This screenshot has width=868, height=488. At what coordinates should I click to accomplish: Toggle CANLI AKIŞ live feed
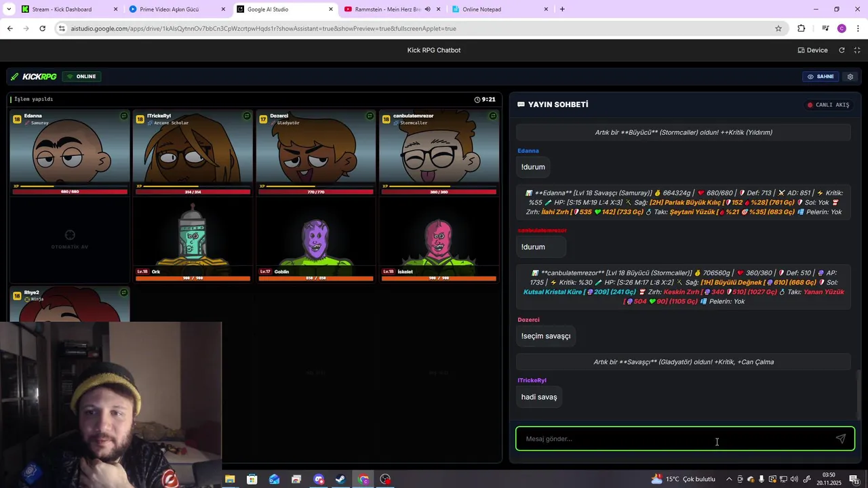point(828,105)
